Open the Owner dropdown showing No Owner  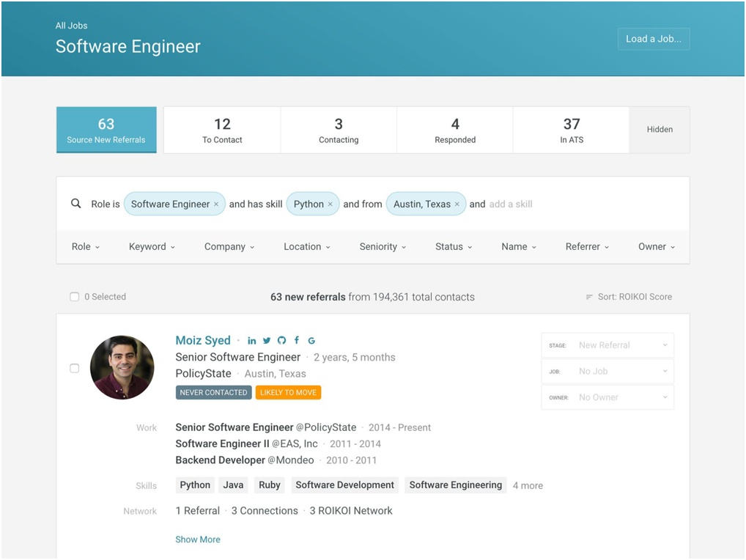pos(607,397)
